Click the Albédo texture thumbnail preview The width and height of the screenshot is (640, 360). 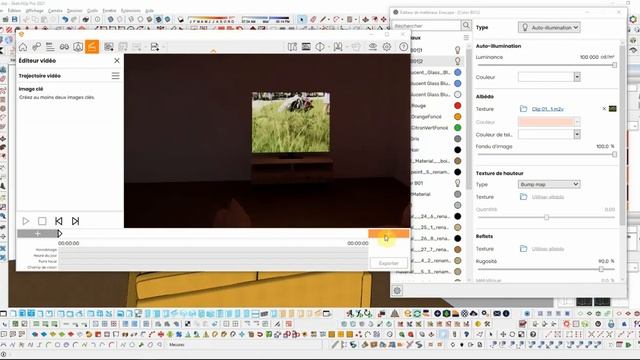point(612,109)
